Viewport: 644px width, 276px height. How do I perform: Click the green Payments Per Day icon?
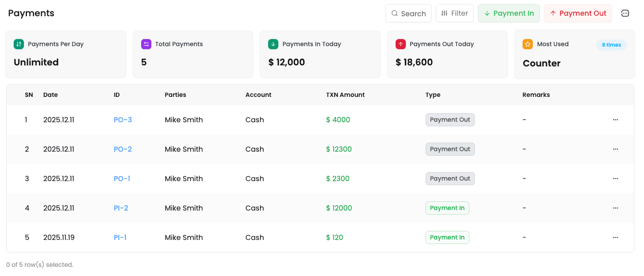[x=19, y=44]
